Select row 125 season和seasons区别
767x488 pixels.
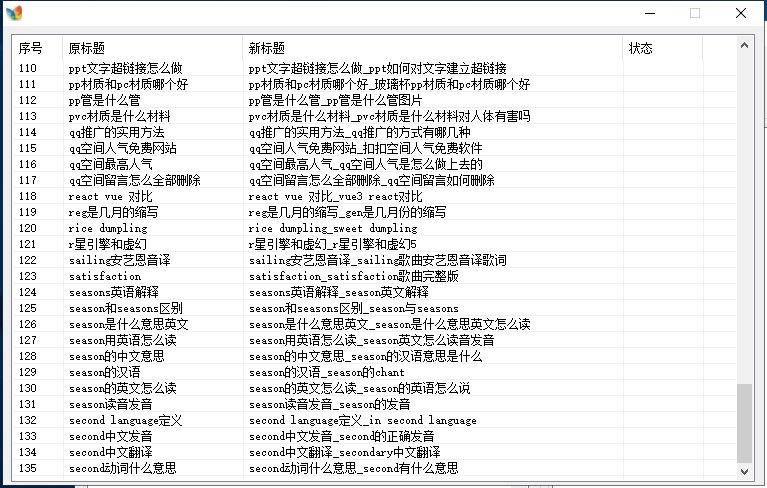[374, 308]
